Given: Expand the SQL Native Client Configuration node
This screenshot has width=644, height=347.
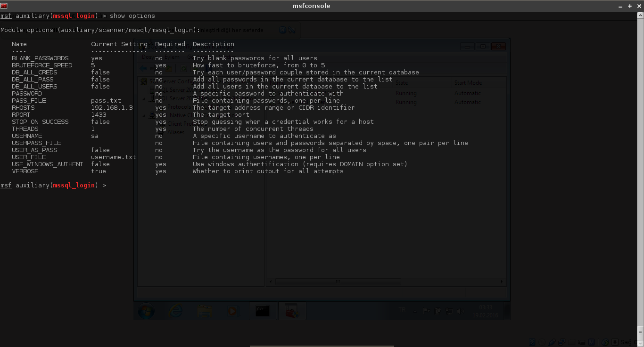Looking at the screenshot, I should (x=144, y=115).
